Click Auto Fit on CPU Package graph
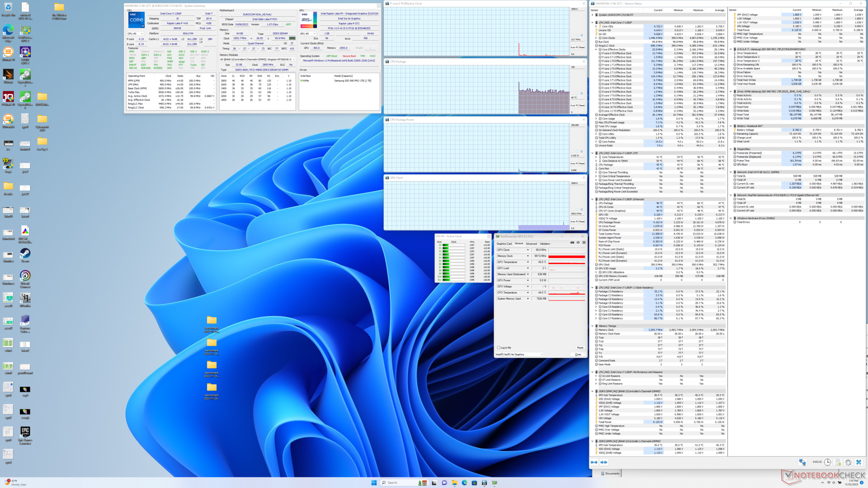Screen dimensions: 868x488 click(x=574, y=105)
